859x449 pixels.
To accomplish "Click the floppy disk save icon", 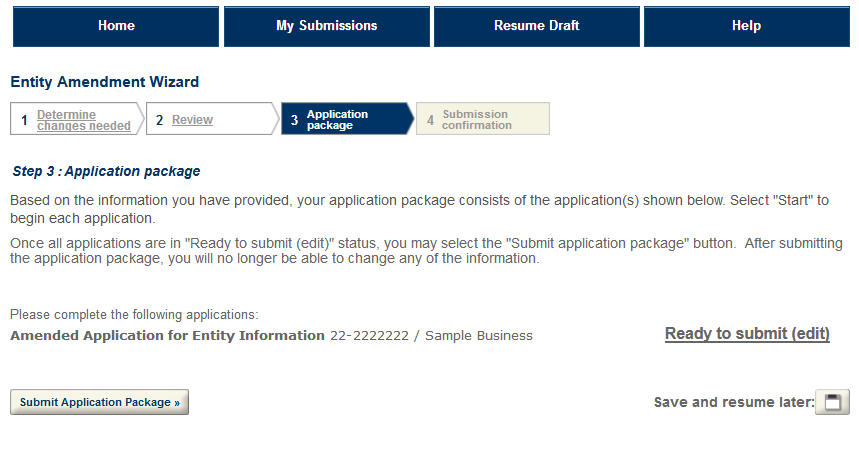I will click(x=832, y=402).
